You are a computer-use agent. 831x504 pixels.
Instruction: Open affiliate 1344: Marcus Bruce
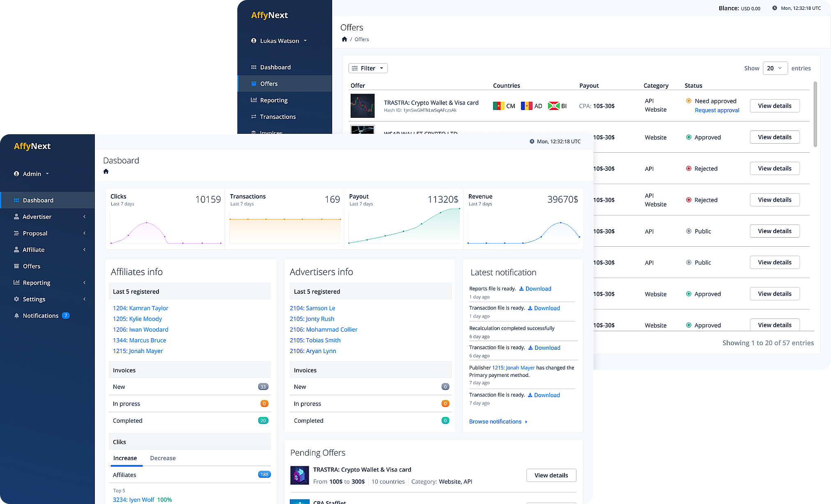click(140, 340)
